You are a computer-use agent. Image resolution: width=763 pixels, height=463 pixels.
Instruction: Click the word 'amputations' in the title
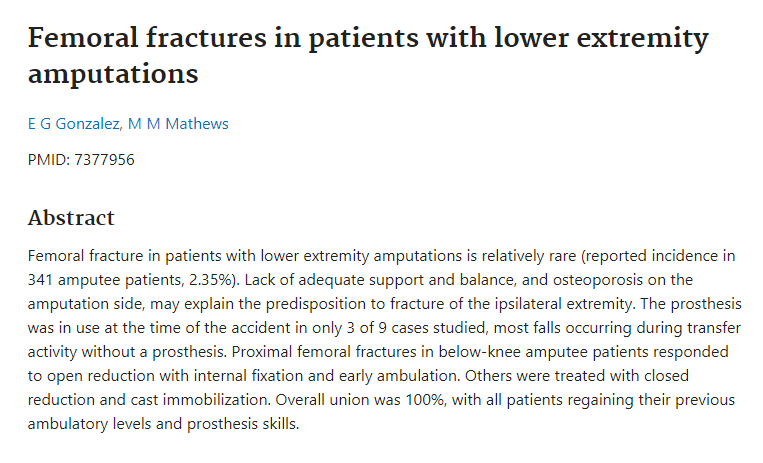pyautogui.click(x=113, y=74)
